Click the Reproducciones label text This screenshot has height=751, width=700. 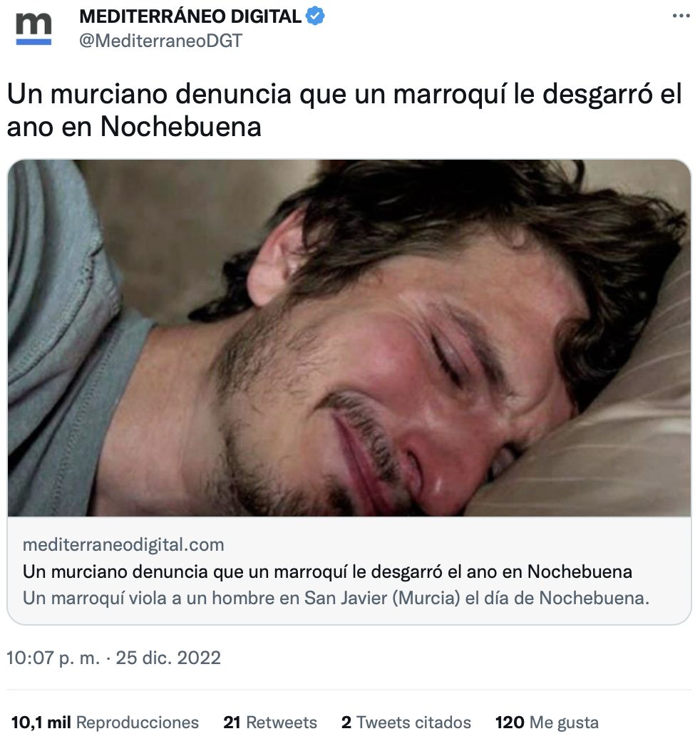point(137,722)
